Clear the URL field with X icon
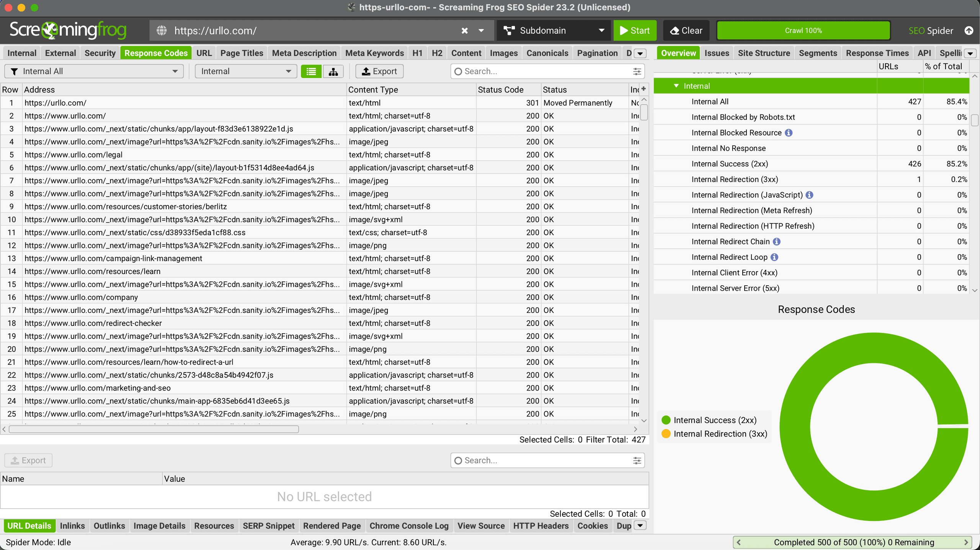Viewport: 980px width, 550px height. pos(464,31)
